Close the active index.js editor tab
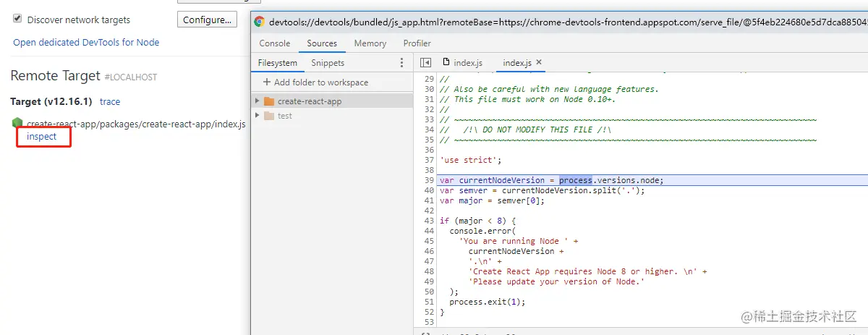 click(539, 62)
